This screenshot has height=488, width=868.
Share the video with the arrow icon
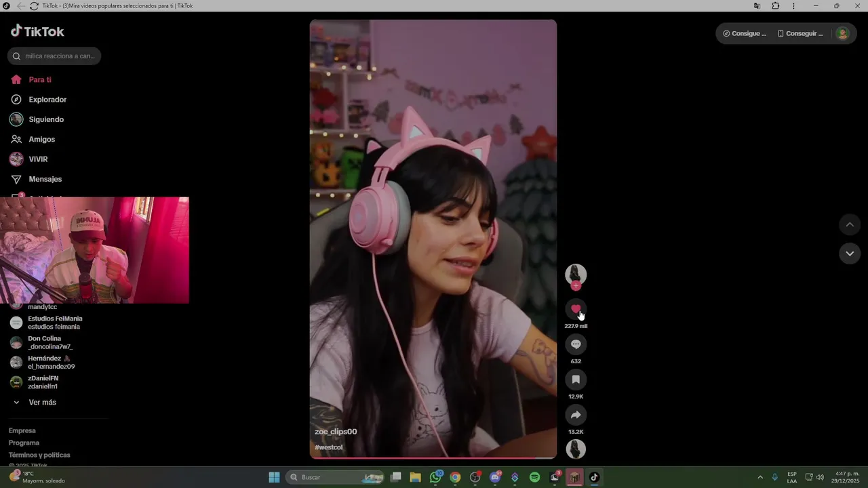[x=576, y=415]
